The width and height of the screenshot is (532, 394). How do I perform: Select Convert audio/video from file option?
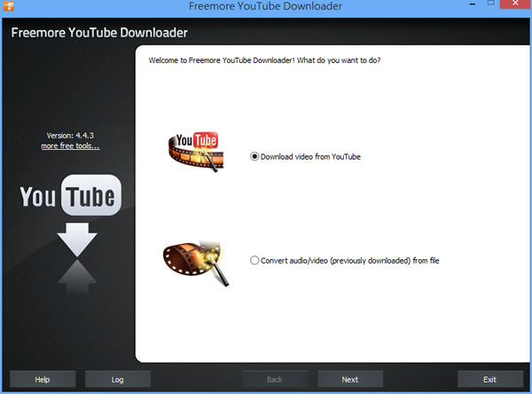[255, 261]
